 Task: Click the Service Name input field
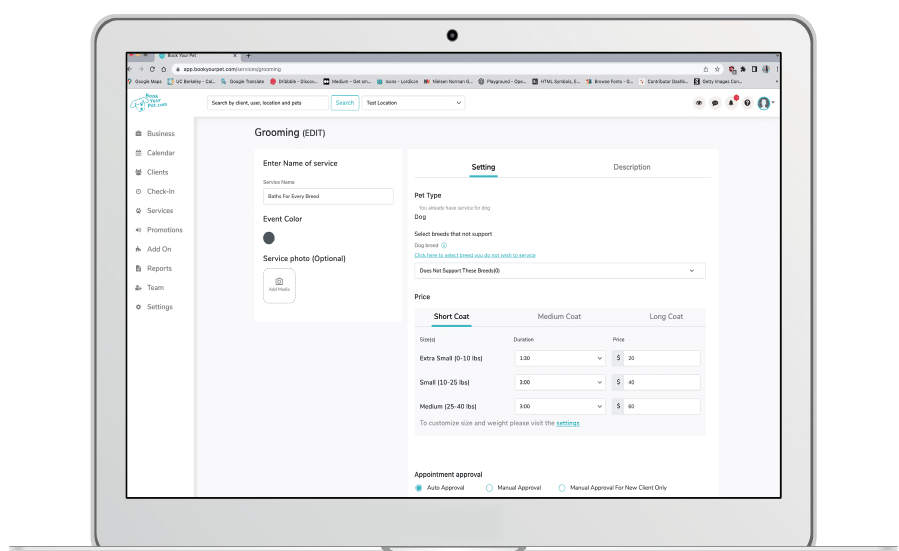pos(328,197)
